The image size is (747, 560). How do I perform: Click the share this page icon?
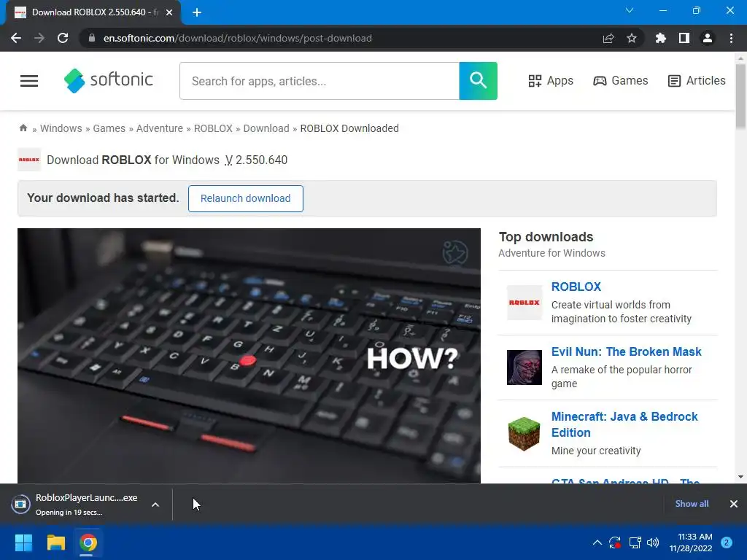pos(608,38)
